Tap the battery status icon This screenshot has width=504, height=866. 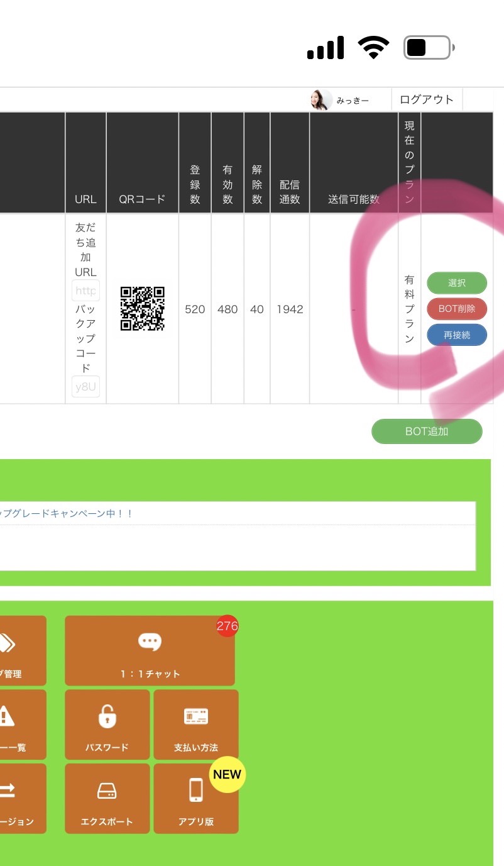(429, 48)
